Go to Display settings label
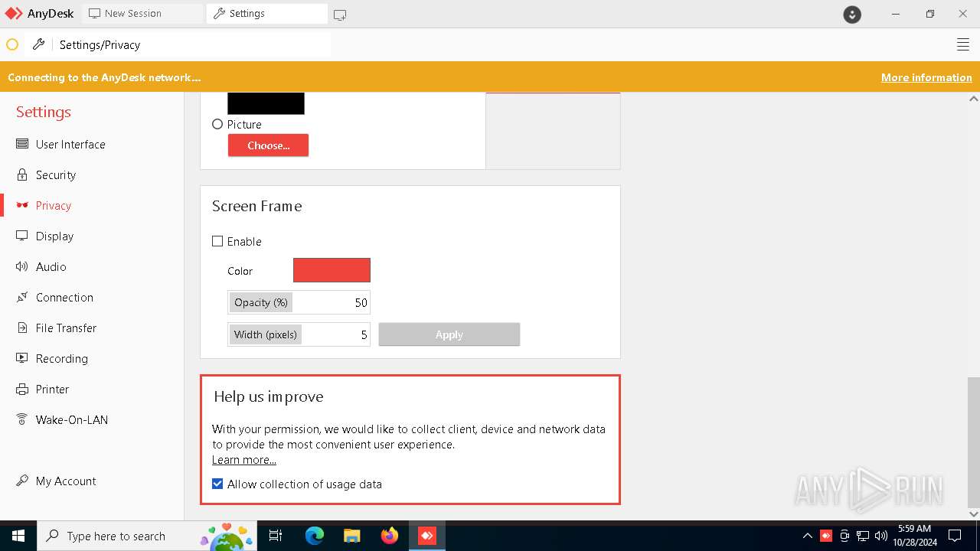The image size is (980, 551). (54, 236)
